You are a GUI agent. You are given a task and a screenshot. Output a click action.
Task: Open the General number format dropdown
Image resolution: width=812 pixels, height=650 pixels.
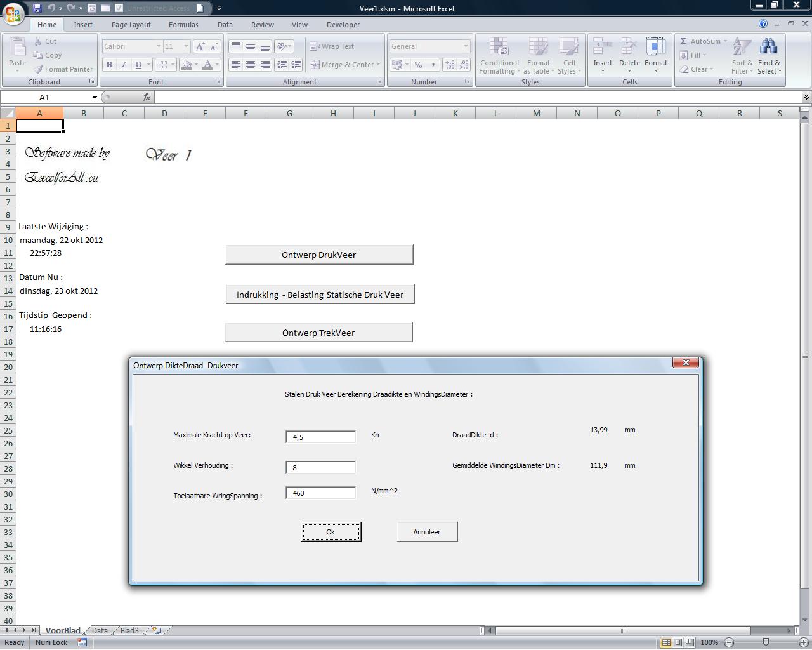point(466,46)
